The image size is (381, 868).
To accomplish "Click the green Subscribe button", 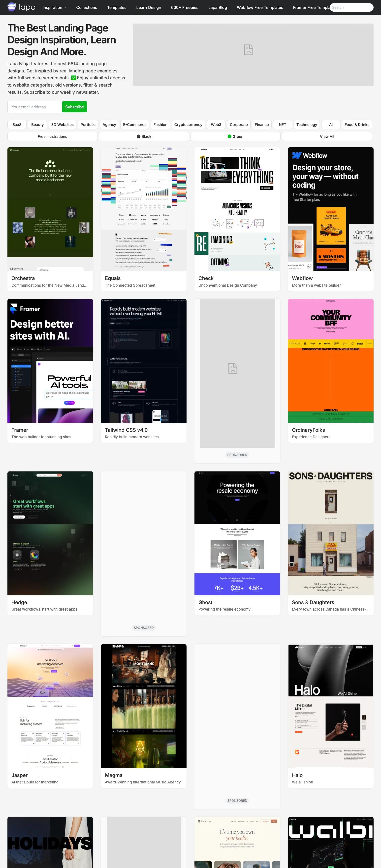I will click(74, 107).
